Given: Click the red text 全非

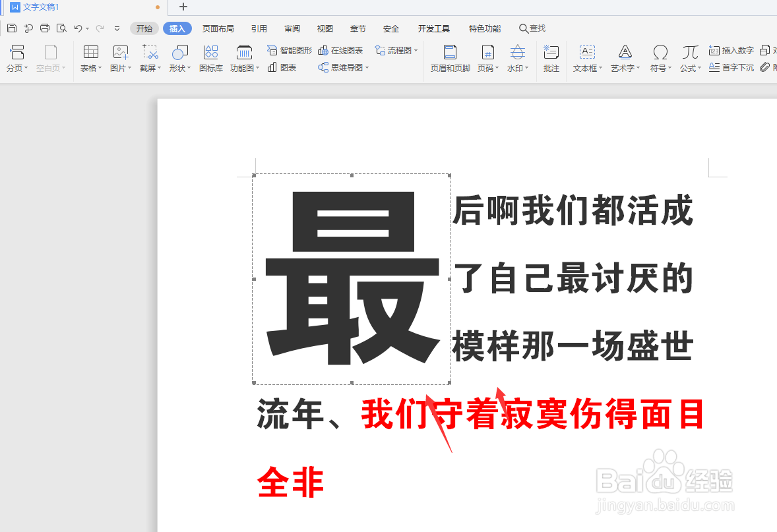Looking at the screenshot, I should 291,482.
